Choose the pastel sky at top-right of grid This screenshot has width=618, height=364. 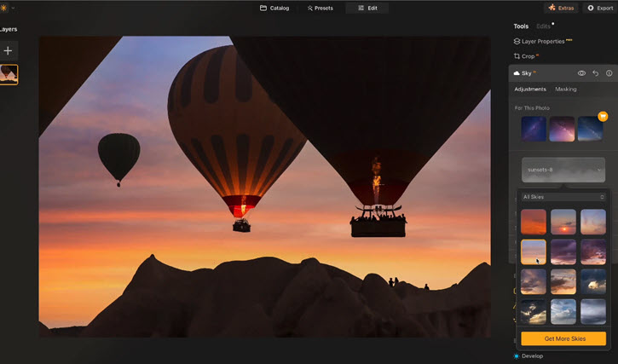point(593,222)
